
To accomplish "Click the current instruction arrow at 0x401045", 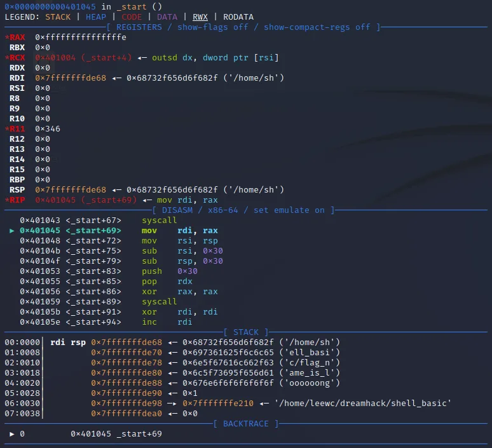I will pyautogui.click(x=12, y=231).
